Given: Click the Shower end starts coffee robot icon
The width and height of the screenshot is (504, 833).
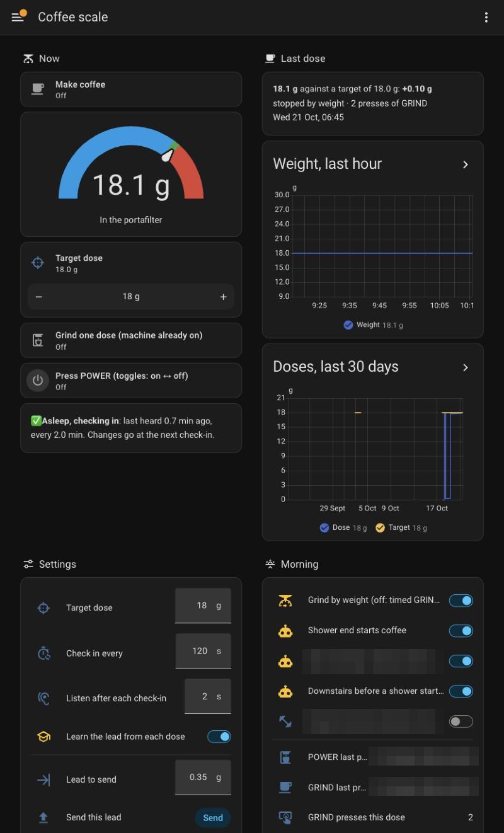Looking at the screenshot, I should pos(285,631).
